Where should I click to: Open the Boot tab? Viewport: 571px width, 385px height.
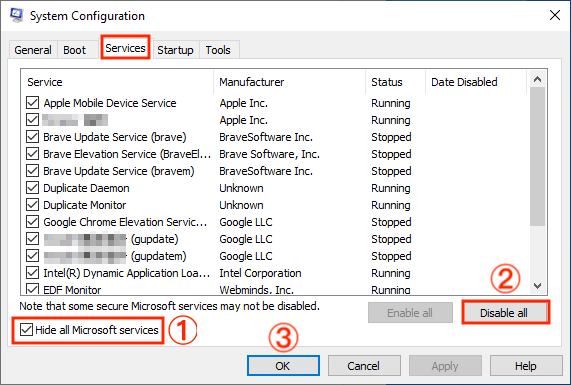tap(74, 50)
